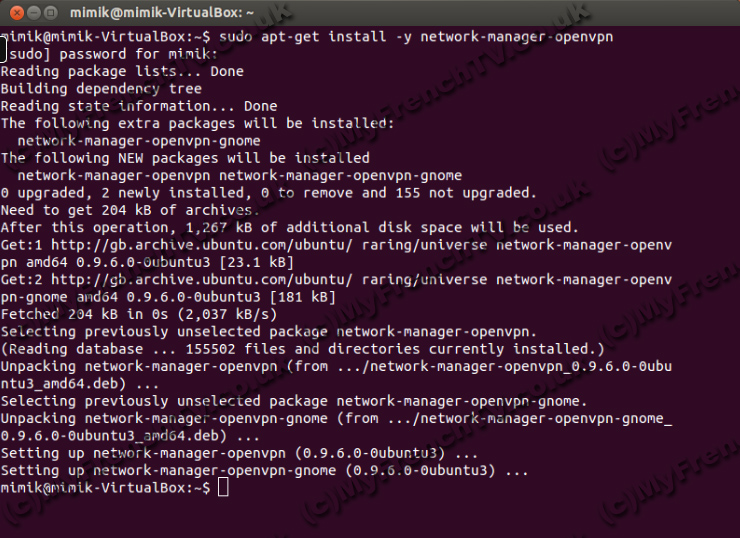
Task: Click the 'Reading state information... Done' line
Action: pyautogui.click(x=139, y=106)
